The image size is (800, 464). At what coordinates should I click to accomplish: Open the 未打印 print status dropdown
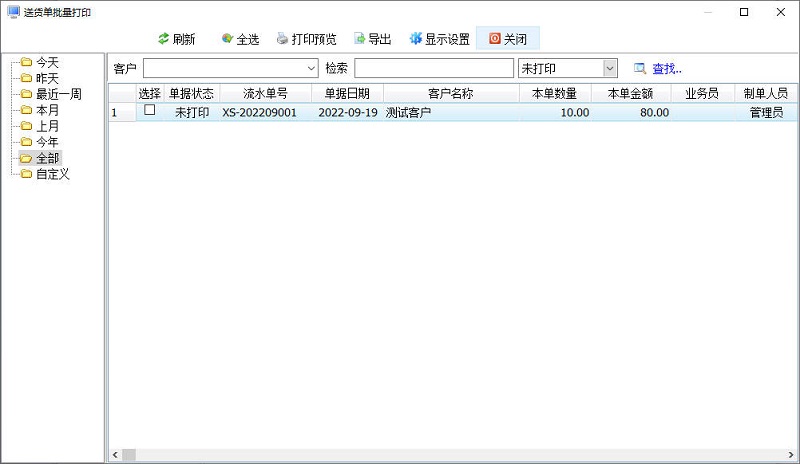(x=610, y=68)
